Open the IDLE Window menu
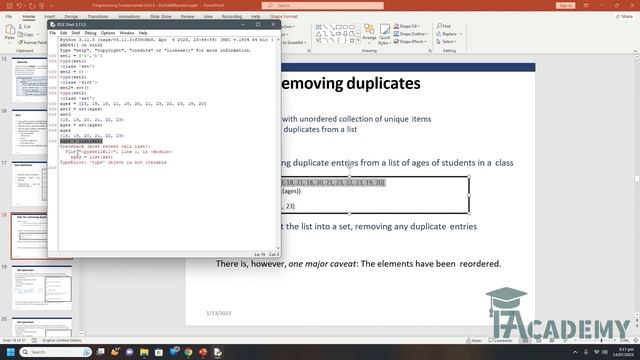 [x=127, y=33]
